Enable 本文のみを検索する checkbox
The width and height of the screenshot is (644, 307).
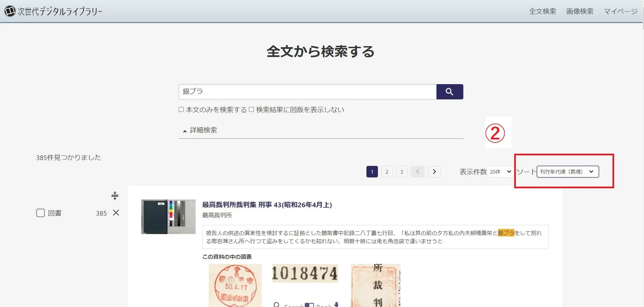[181, 110]
